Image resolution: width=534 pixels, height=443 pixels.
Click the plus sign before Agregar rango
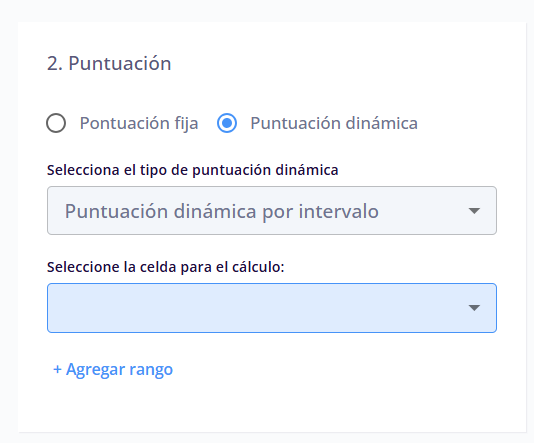point(57,369)
